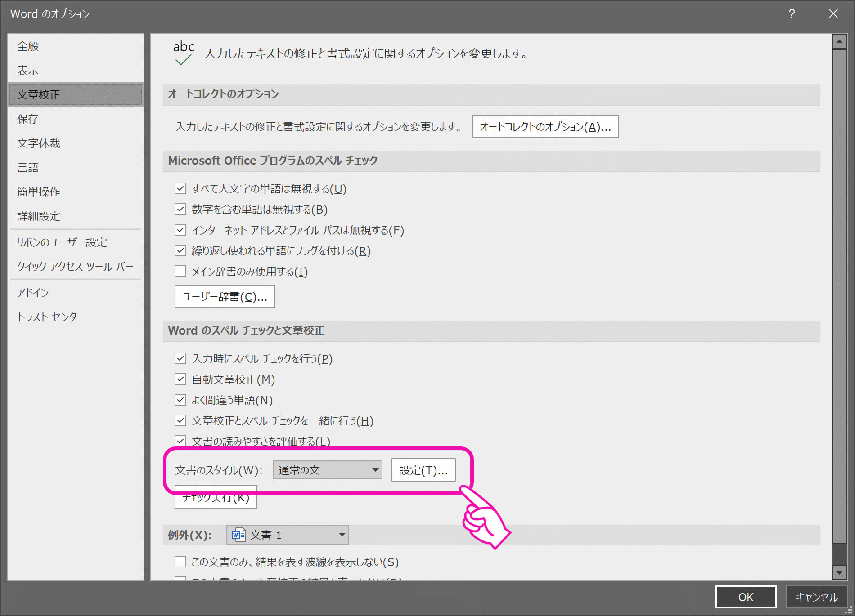This screenshot has width=855, height=616.
Task: Toggle 自動文章校正(M) checkbox
Action: [x=180, y=379]
